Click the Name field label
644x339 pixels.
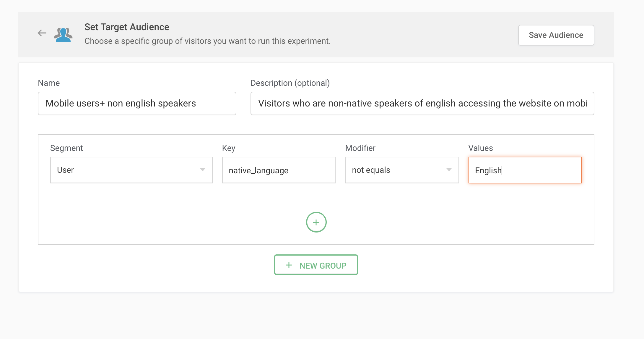49,83
